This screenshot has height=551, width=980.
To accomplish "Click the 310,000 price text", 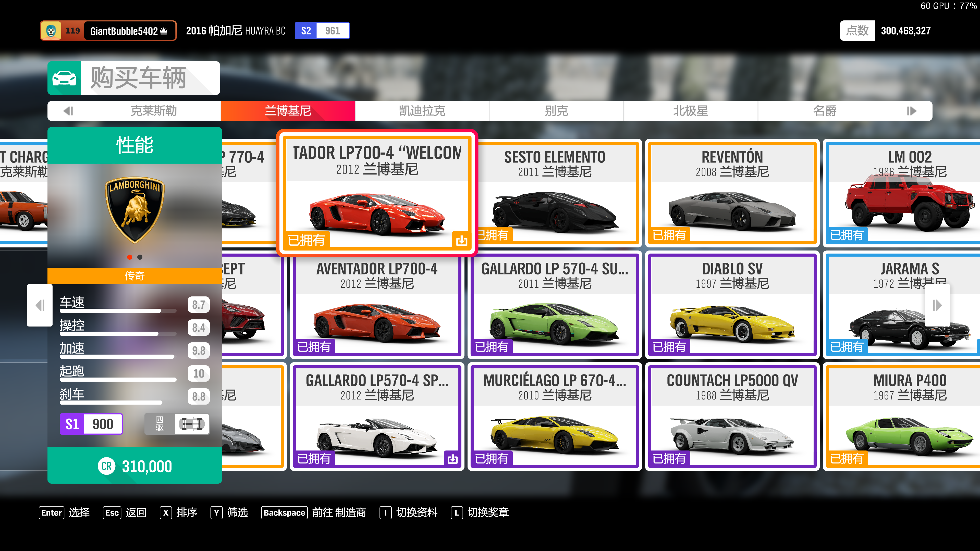I will point(147,467).
